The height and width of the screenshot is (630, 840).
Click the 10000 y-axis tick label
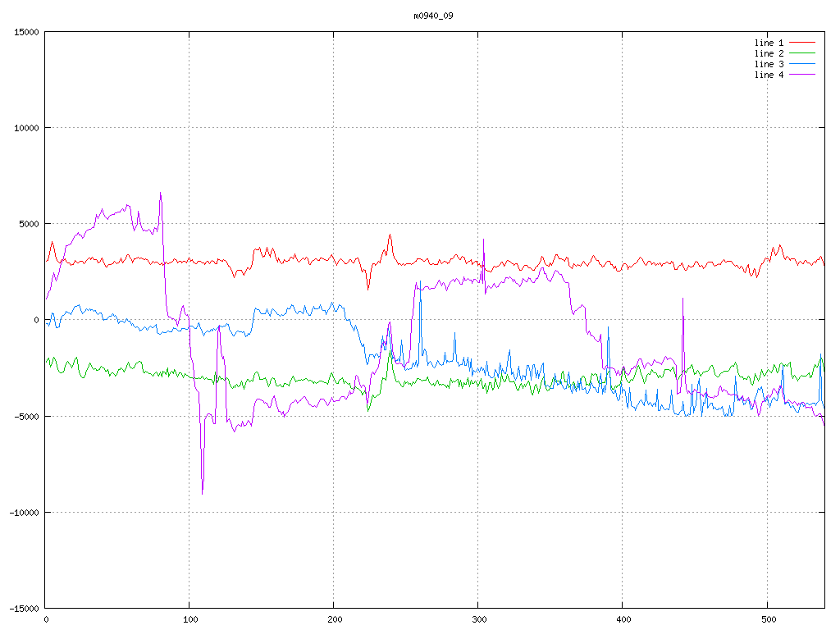coord(26,128)
